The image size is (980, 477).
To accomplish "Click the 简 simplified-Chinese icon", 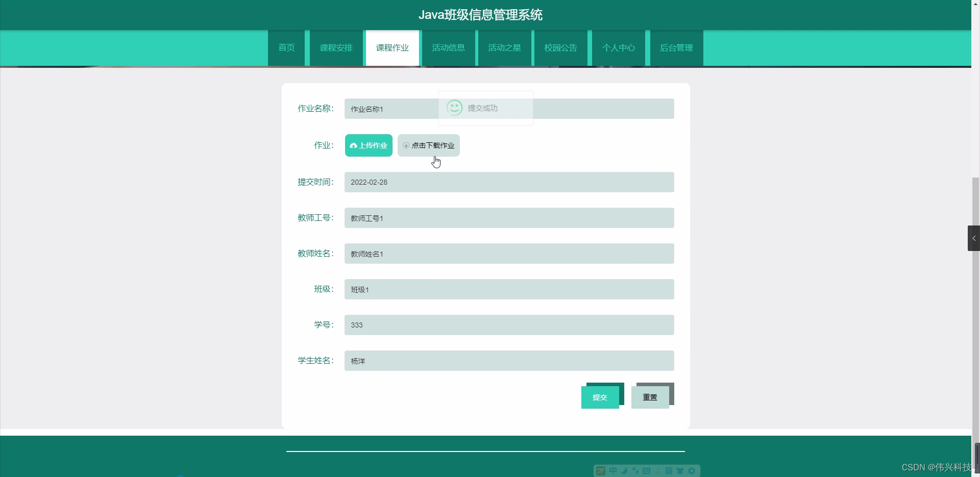I will click(x=669, y=470).
